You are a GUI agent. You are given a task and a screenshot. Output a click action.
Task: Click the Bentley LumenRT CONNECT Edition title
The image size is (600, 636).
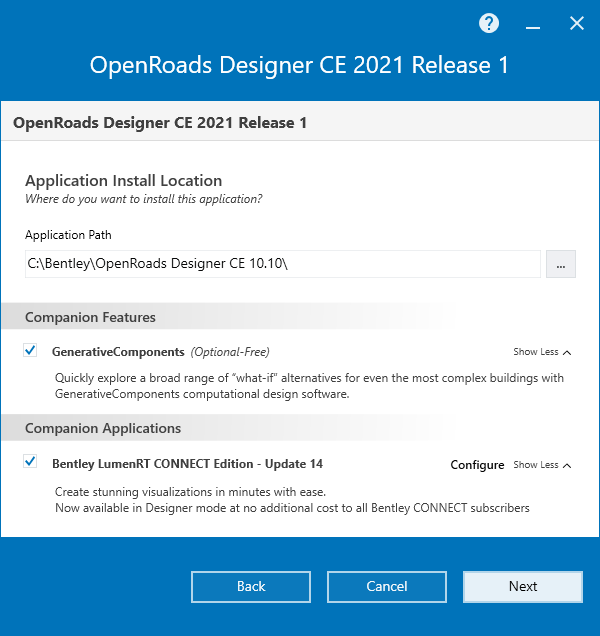(187, 464)
